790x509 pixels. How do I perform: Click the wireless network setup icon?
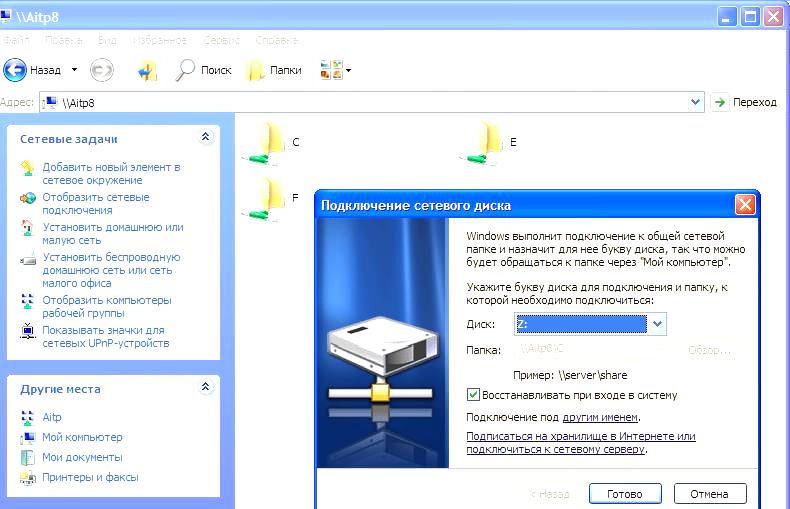coord(28,260)
